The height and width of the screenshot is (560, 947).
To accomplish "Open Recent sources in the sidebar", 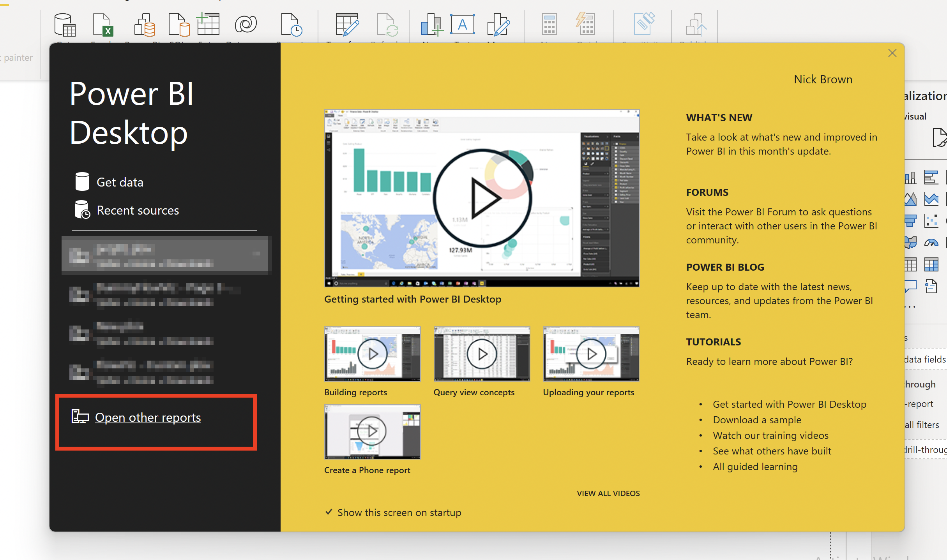I will pos(138,210).
